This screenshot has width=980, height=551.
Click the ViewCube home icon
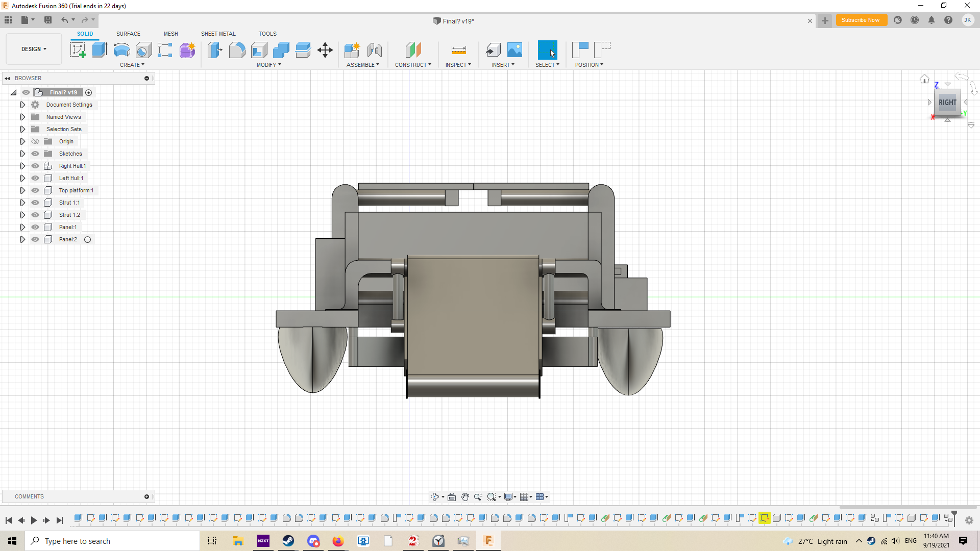[924, 79]
